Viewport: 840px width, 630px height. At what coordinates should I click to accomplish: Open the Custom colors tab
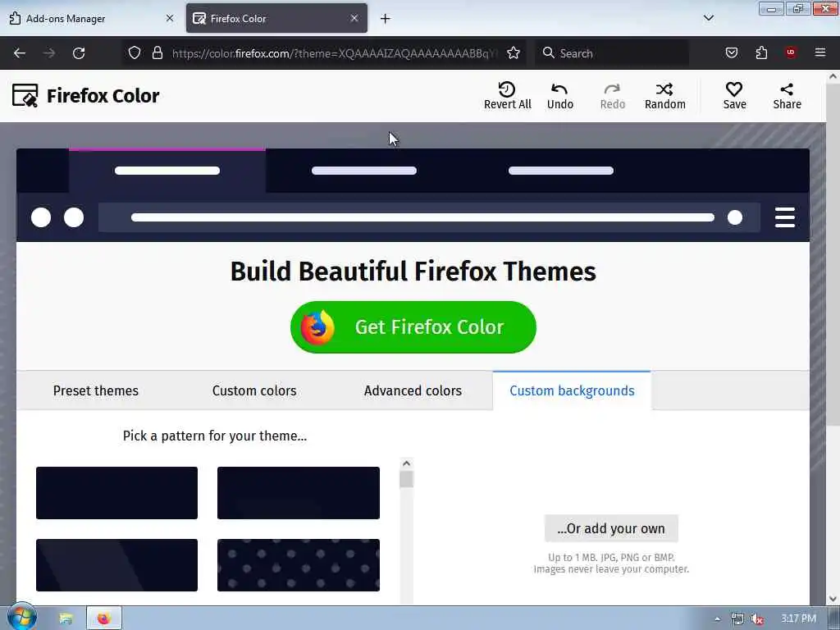point(254,390)
